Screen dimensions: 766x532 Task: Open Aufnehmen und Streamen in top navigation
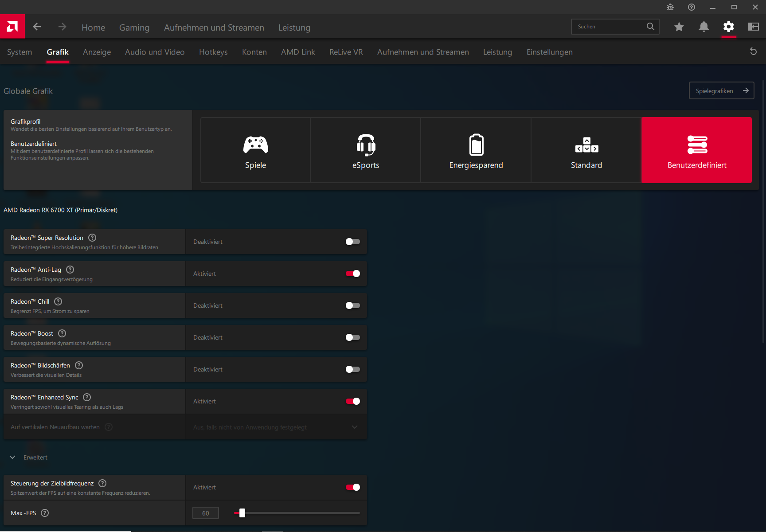(214, 27)
